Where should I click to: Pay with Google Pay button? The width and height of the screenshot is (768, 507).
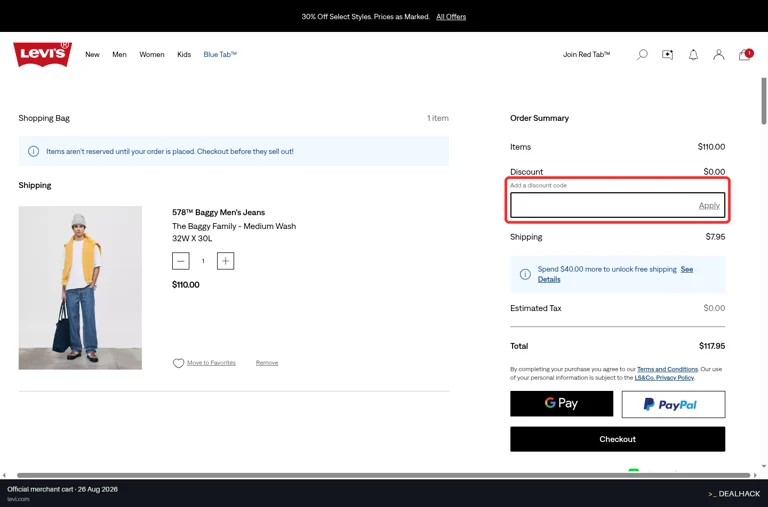click(x=561, y=404)
